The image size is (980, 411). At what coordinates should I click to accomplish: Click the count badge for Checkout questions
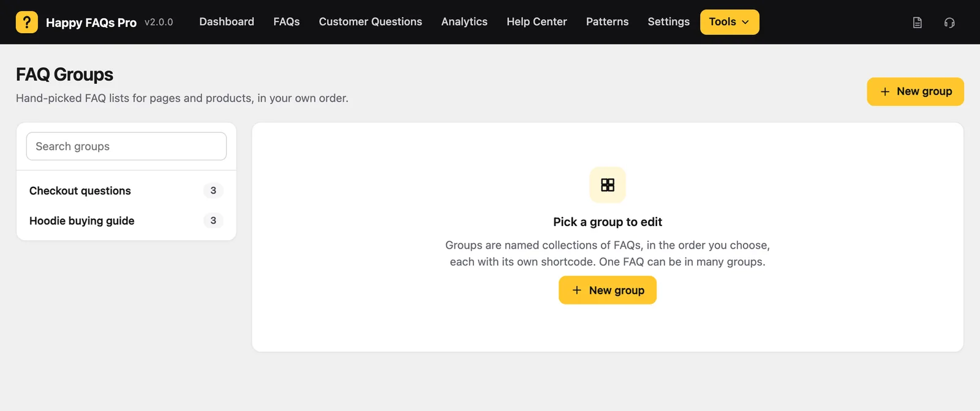coord(213,190)
